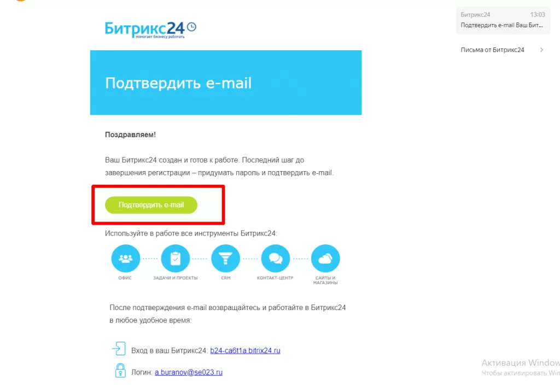Open the a.buranov@se023.ru login link
The width and height of the screenshot is (560, 392).
coord(189,372)
